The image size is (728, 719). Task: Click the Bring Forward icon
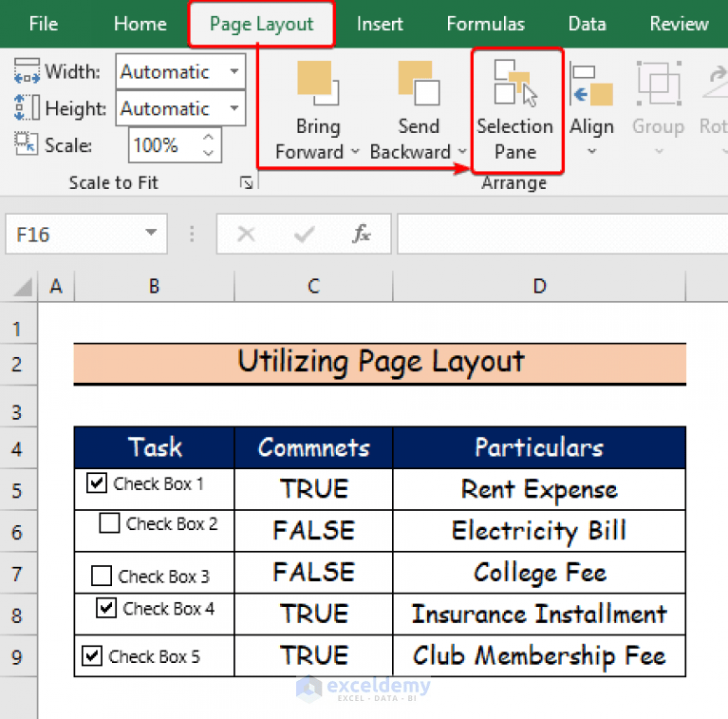(318, 84)
